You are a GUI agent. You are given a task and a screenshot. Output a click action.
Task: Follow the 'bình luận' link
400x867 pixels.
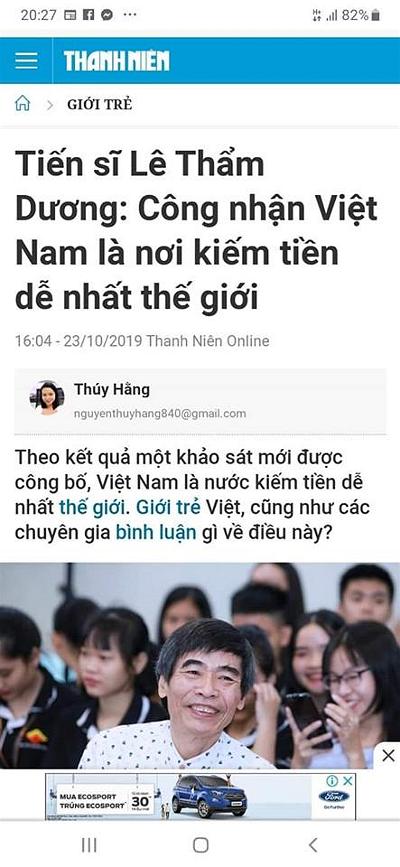tap(156, 532)
